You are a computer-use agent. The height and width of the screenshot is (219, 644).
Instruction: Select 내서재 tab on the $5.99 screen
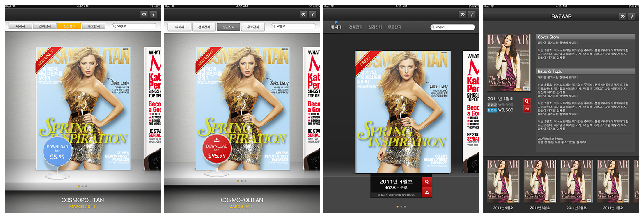pyautogui.click(x=21, y=26)
